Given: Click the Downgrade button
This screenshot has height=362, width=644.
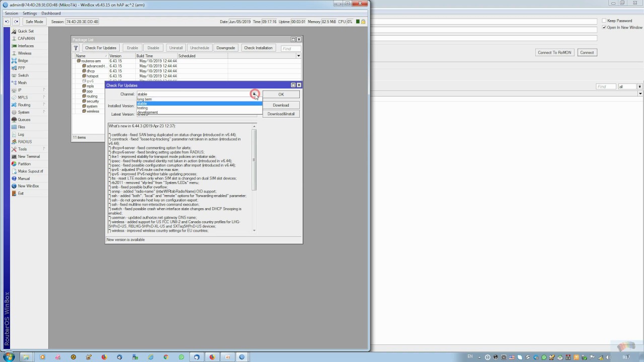Looking at the screenshot, I should click(x=225, y=48).
